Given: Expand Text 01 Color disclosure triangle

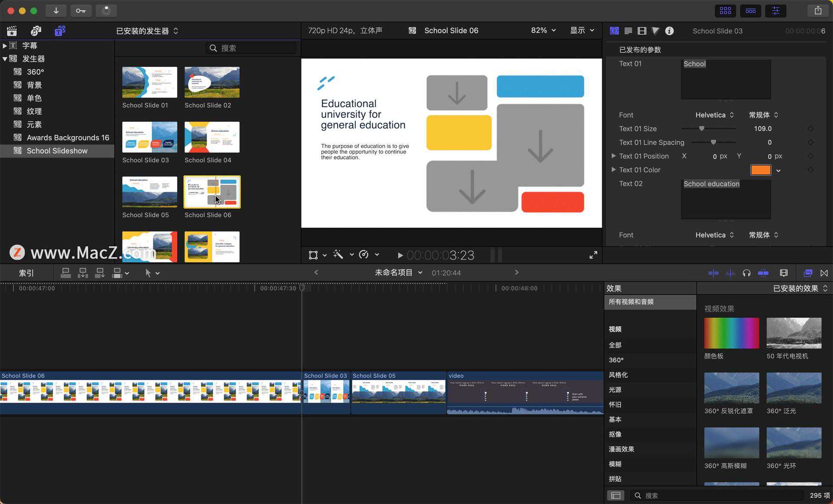Looking at the screenshot, I should (x=613, y=170).
